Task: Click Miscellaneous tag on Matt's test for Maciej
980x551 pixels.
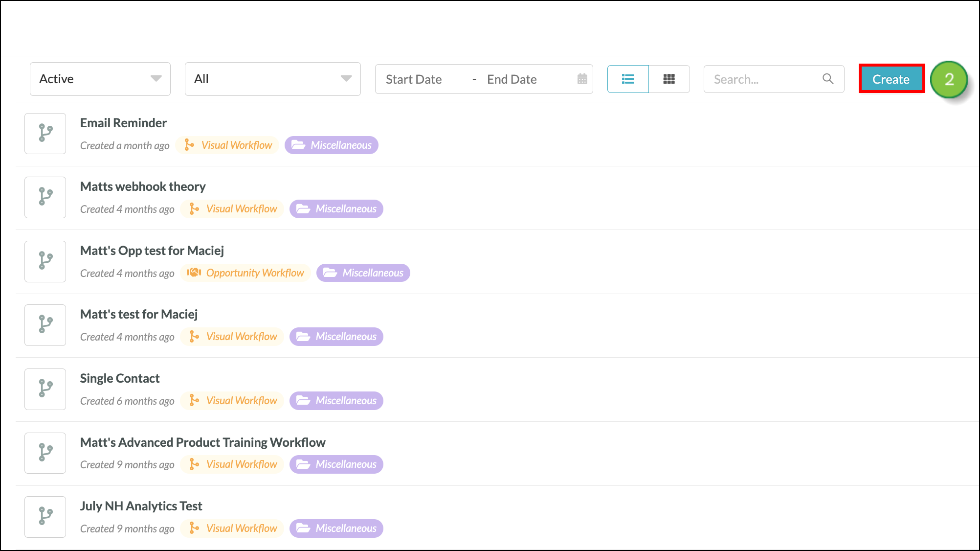Action: [336, 337]
